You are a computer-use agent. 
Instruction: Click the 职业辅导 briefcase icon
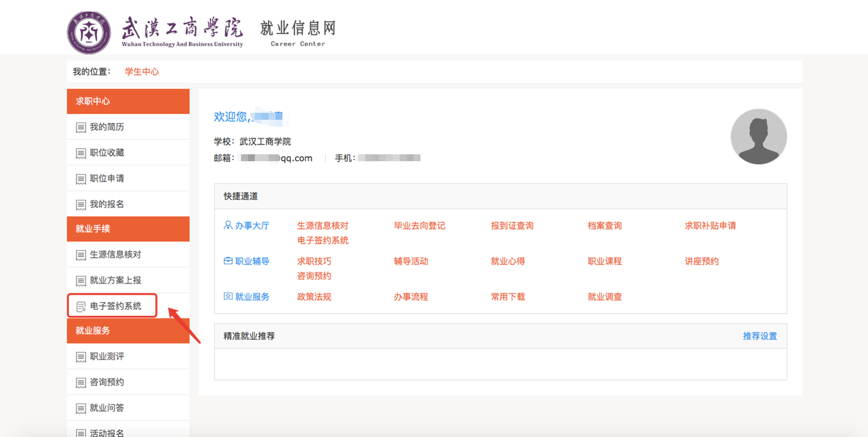pos(228,261)
